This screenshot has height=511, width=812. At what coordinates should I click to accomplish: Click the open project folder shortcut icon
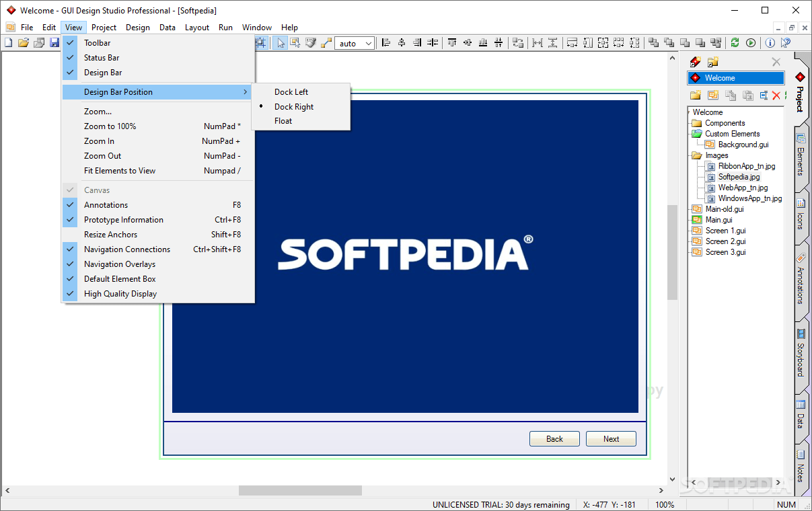tap(712, 62)
